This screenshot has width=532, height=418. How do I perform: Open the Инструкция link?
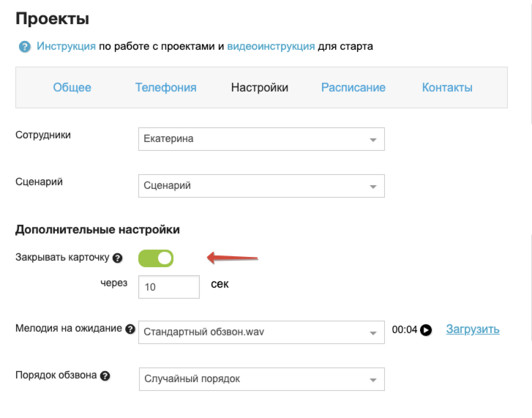66,47
